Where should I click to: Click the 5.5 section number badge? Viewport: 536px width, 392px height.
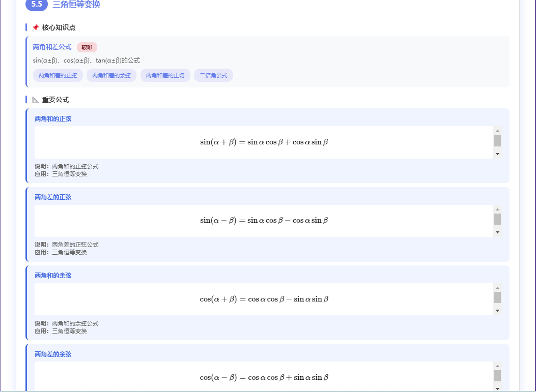37,5
